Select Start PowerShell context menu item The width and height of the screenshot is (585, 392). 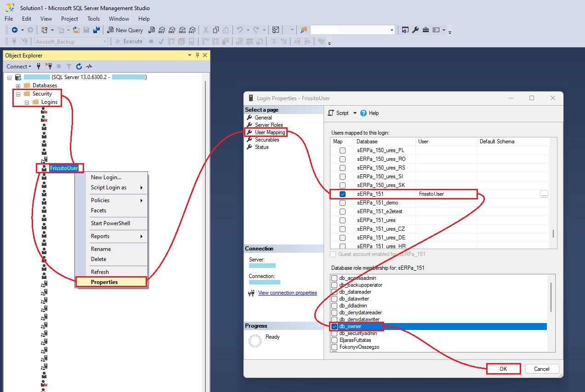[x=111, y=223]
